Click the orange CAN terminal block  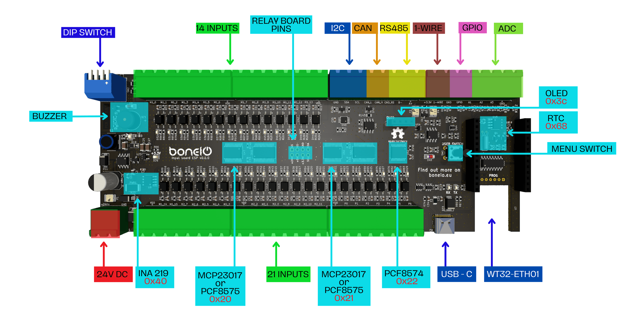pos(378,84)
